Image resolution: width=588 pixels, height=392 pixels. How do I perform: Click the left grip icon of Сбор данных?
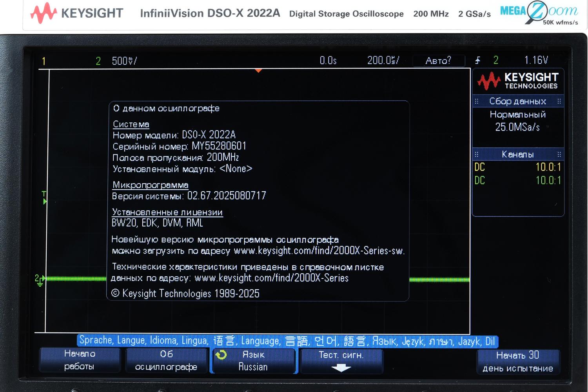point(477,101)
